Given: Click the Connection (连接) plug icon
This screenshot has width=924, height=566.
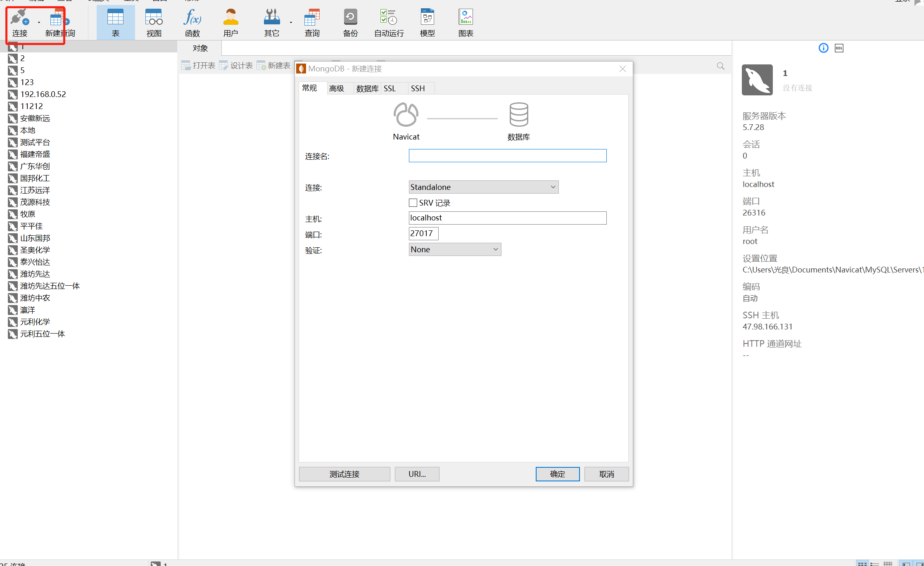Looking at the screenshot, I should [x=19, y=18].
